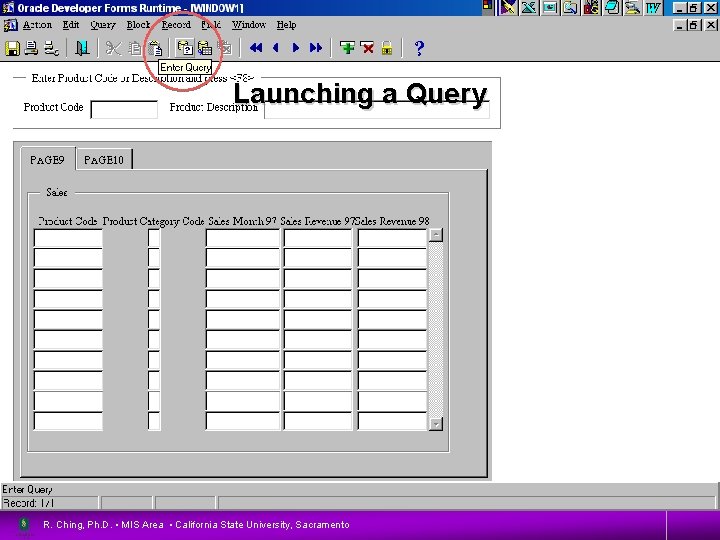Go to next block with double-right arrow
720x540 pixels.
tap(316, 48)
